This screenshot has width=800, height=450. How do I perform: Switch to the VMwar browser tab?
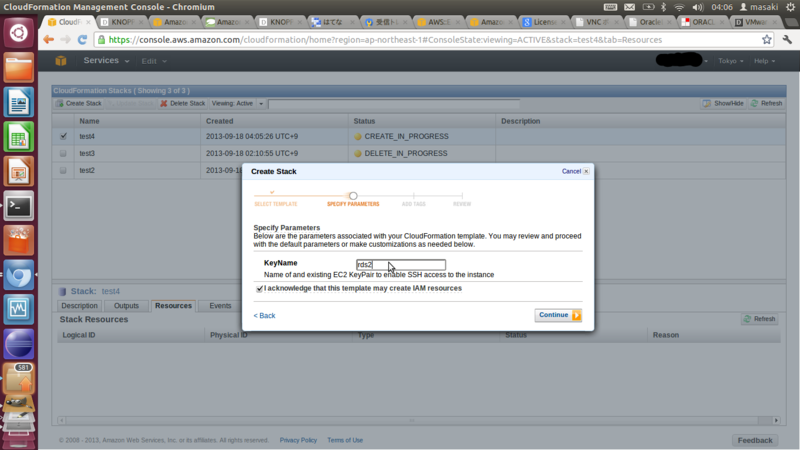click(755, 22)
